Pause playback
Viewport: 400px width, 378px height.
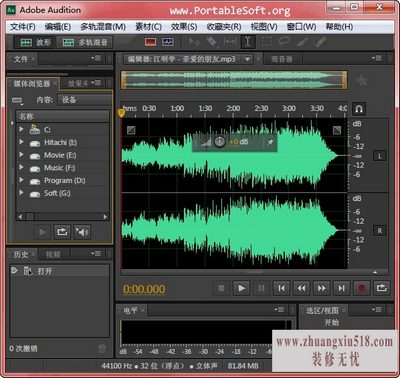click(x=261, y=288)
